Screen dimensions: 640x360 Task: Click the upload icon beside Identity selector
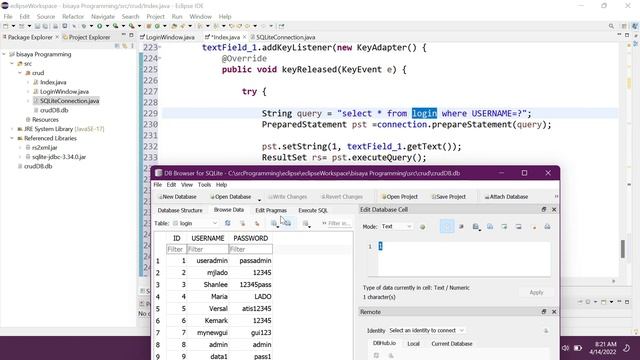coord(546,331)
